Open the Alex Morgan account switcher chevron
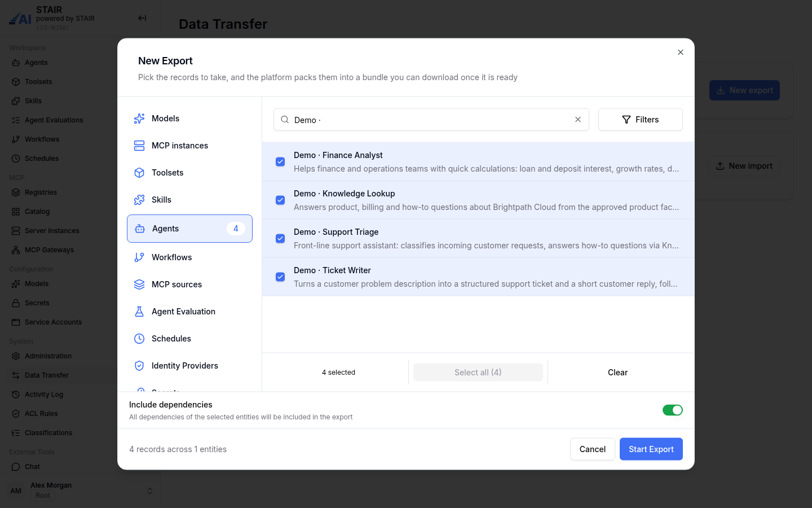 [x=150, y=491]
